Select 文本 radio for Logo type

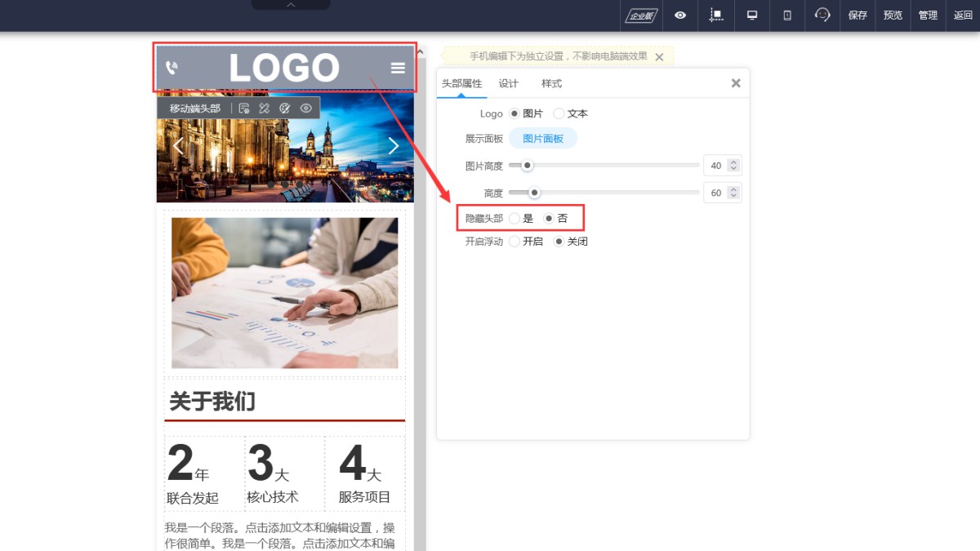pos(559,113)
